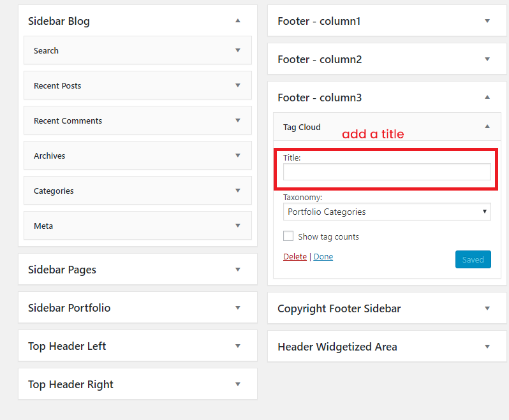This screenshot has width=509, height=420.
Task: Expand the Categories widget arrow
Action: point(238,191)
